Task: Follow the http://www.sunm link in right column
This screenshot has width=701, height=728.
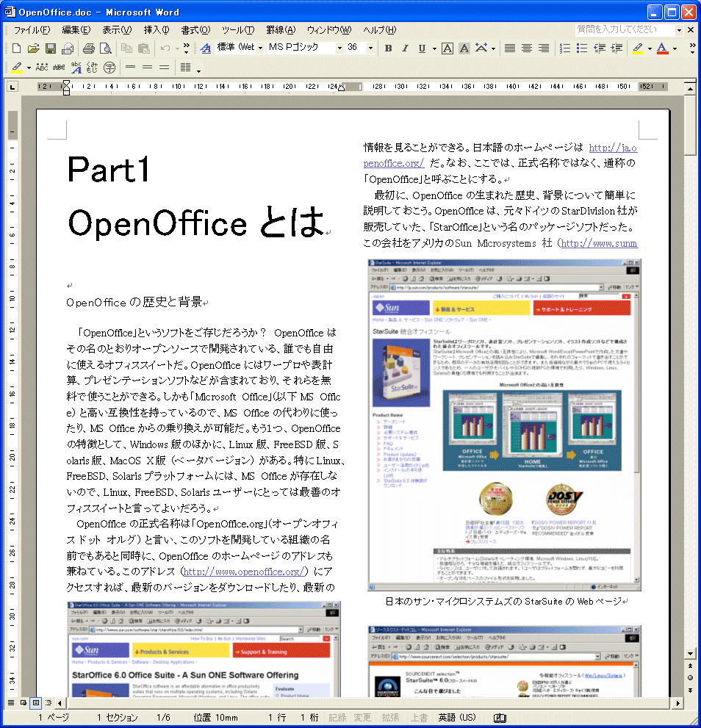Action: [600, 243]
